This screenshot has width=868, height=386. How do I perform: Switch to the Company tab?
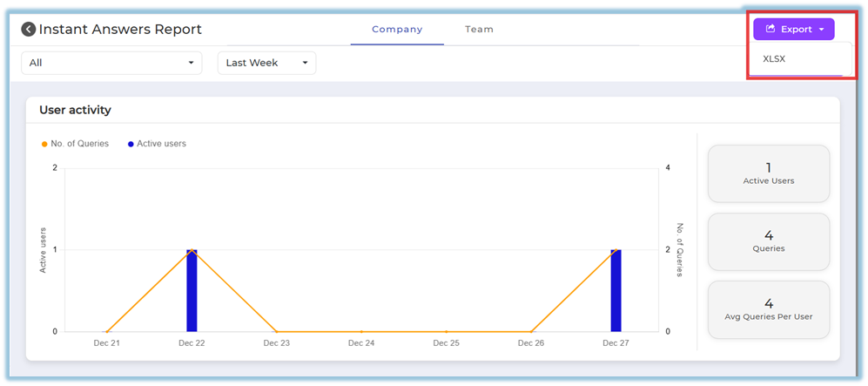(x=397, y=30)
